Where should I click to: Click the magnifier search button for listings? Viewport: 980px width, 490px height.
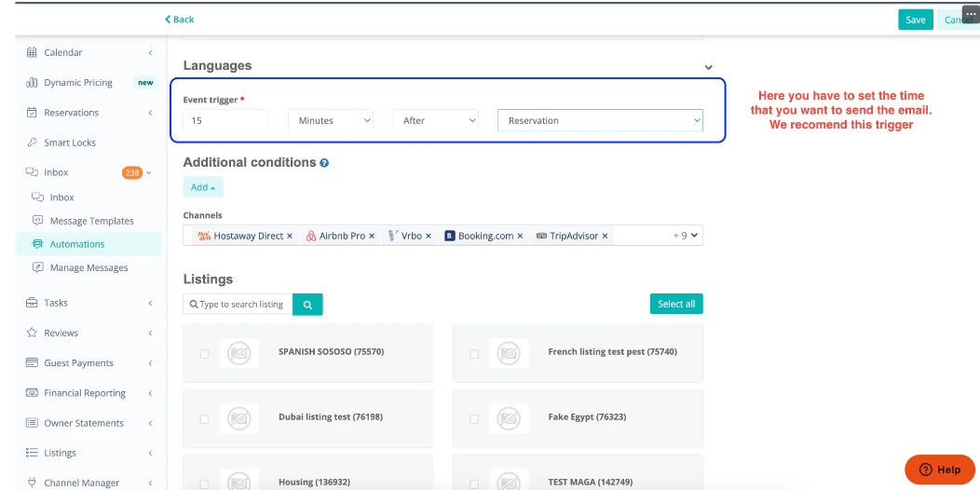pos(307,305)
